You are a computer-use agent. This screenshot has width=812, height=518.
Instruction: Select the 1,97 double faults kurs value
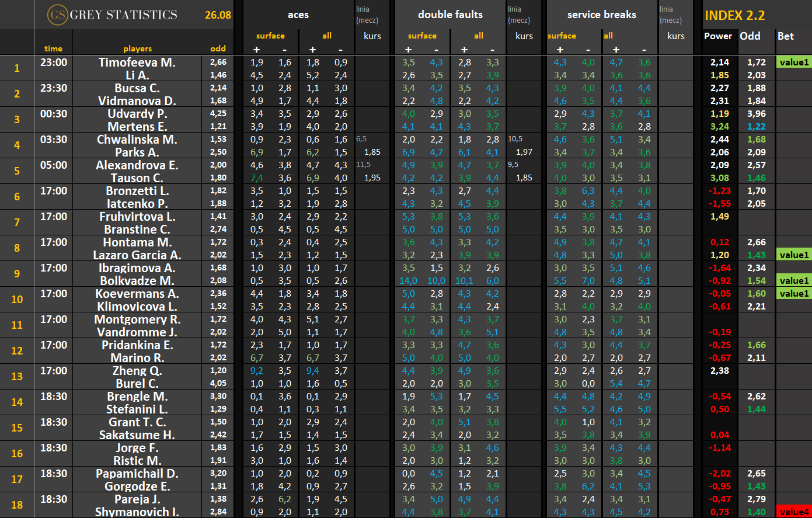click(x=524, y=152)
